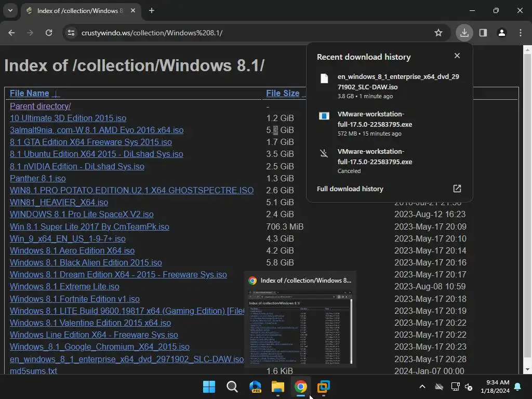Click the external link icon for full download history

(x=457, y=189)
